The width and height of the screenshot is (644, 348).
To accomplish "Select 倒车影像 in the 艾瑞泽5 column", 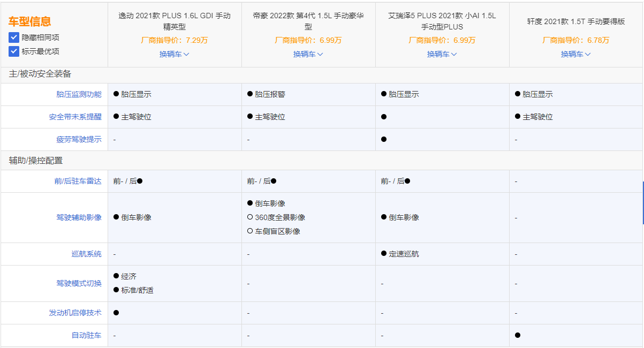I will pyautogui.click(x=404, y=217).
